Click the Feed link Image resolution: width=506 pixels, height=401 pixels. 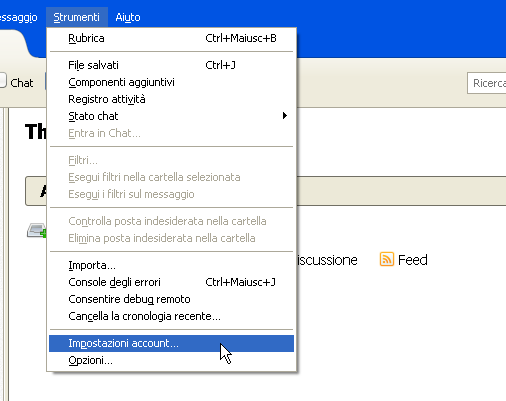[x=412, y=260]
